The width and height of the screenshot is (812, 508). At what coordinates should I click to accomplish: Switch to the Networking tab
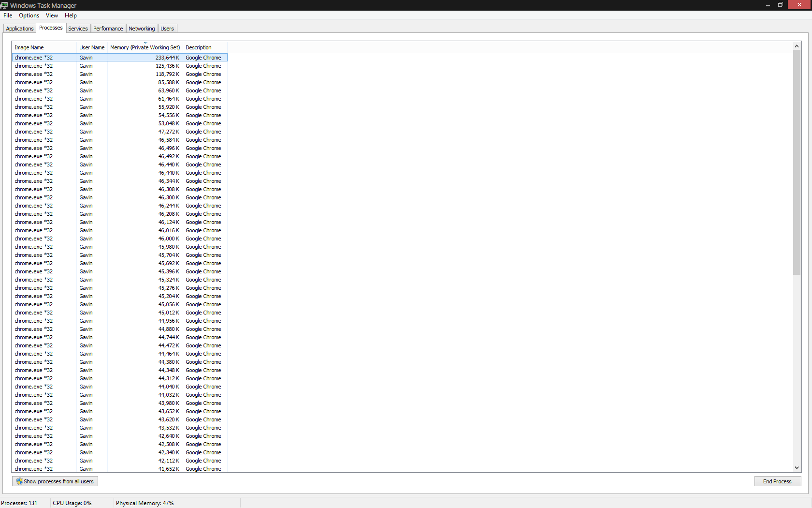click(142, 29)
